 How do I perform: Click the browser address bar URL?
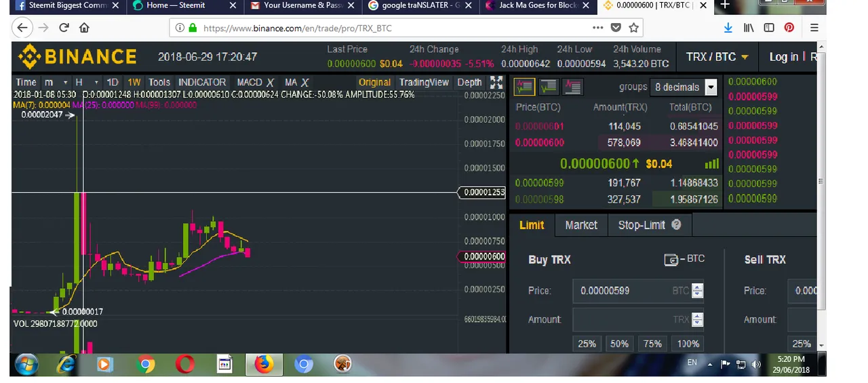click(298, 28)
